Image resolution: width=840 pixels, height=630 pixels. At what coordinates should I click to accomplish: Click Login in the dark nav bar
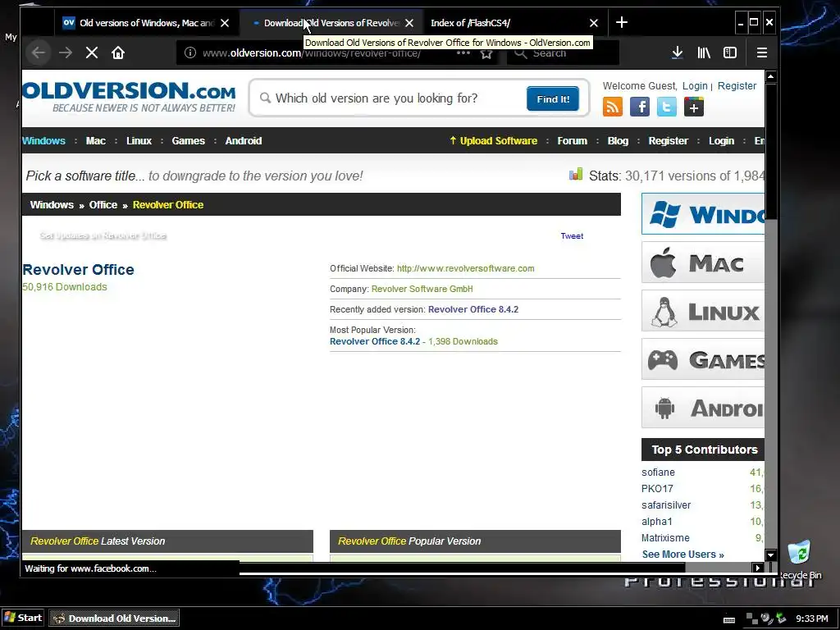[722, 141]
